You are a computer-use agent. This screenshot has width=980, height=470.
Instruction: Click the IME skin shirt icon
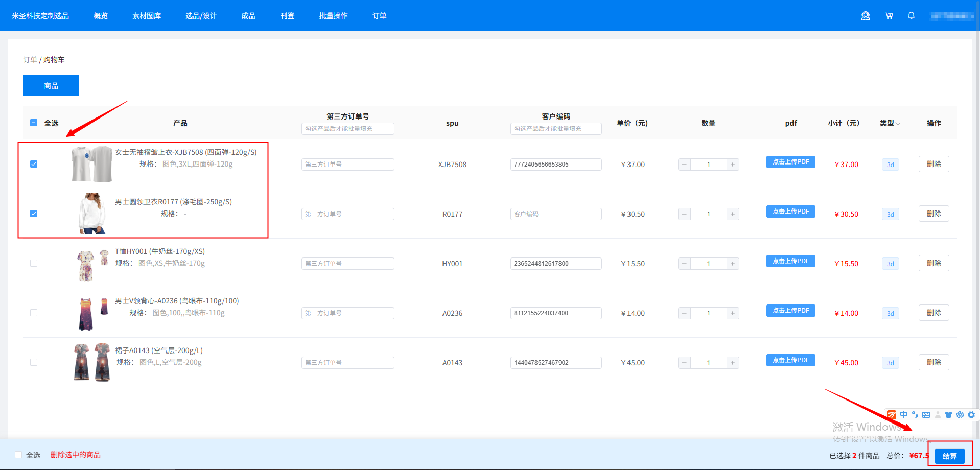tap(948, 415)
